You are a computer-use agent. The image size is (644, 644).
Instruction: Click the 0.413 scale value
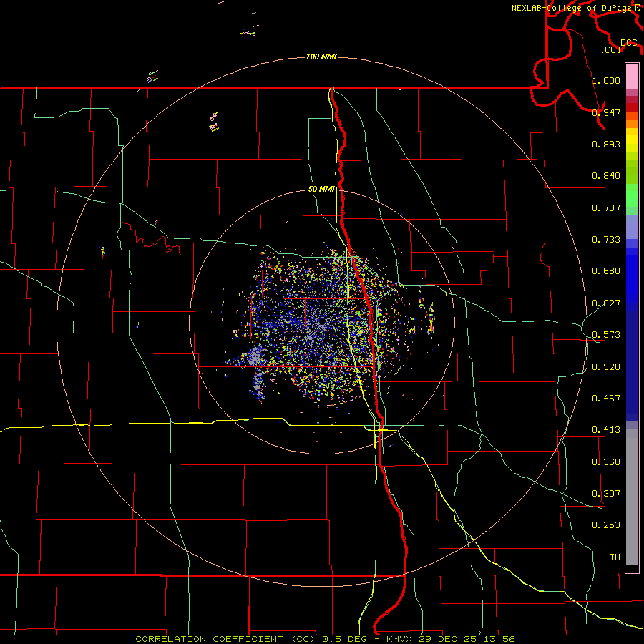pos(606,430)
